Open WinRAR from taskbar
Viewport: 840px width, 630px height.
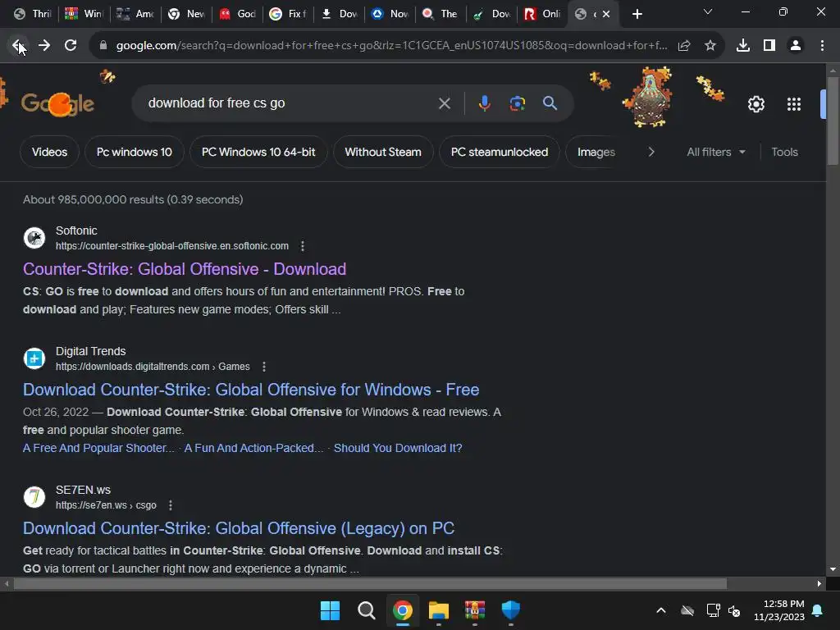point(475,610)
